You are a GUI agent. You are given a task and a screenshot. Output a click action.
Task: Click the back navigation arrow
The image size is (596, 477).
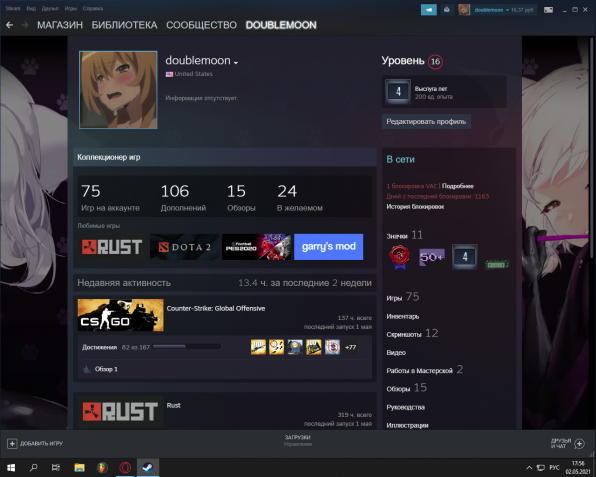pos(10,25)
